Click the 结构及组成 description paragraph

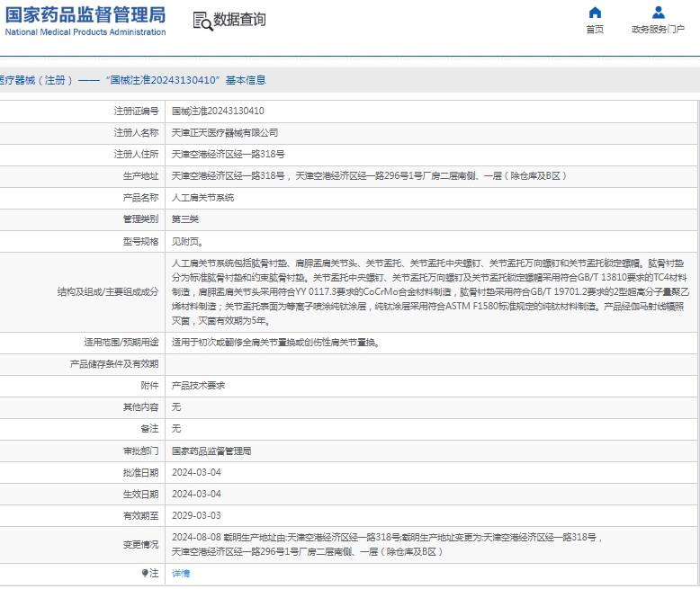[x=430, y=292]
